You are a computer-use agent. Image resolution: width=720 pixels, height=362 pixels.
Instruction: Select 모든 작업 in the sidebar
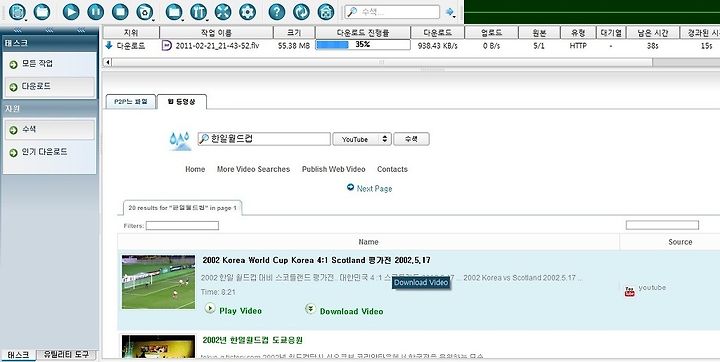[x=50, y=64]
